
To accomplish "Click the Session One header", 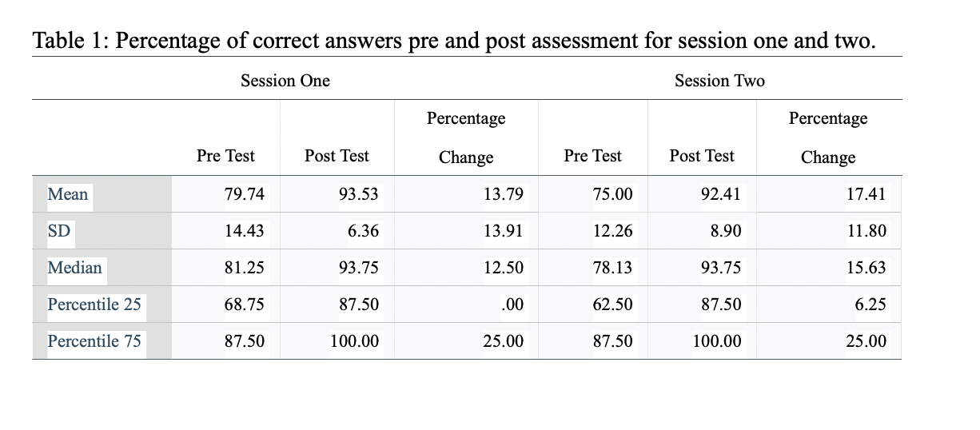I will 285,80.
